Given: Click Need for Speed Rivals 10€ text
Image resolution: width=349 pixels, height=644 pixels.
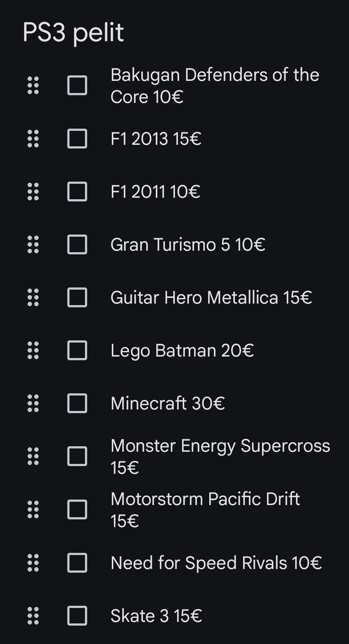Looking at the screenshot, I should (x=216, y=563).
